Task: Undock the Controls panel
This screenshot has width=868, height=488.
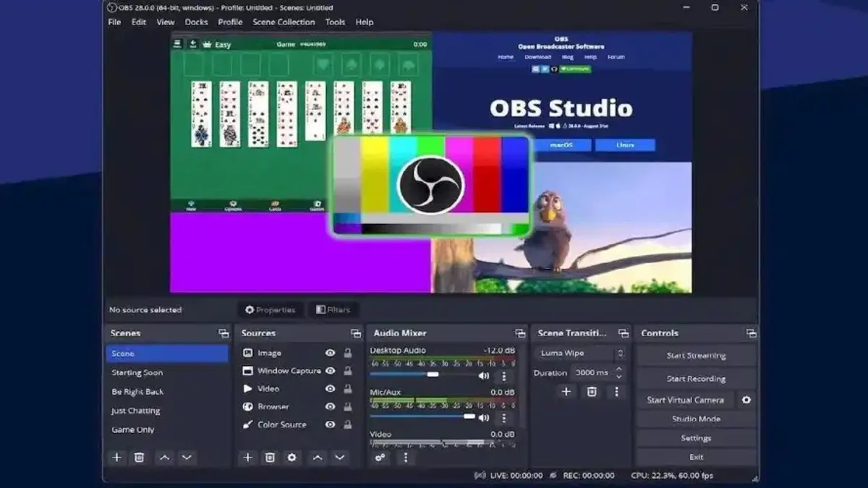Action: [752, 333]
